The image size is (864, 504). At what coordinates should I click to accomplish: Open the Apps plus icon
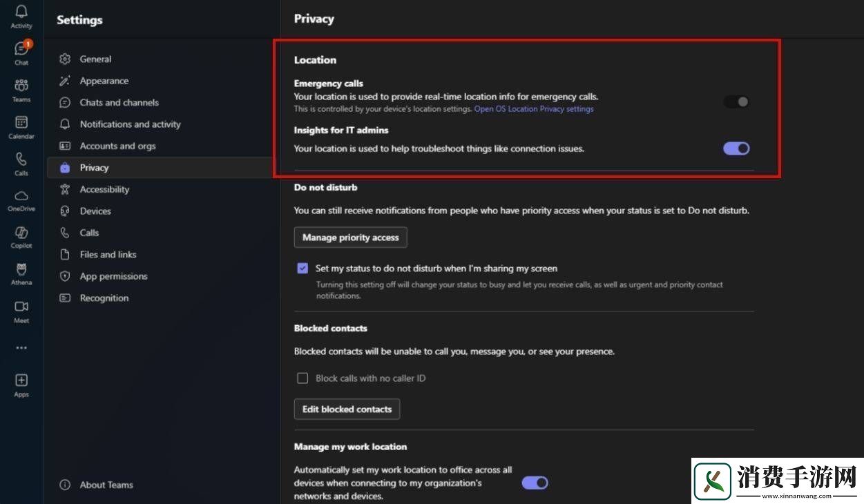coord(21,380)
